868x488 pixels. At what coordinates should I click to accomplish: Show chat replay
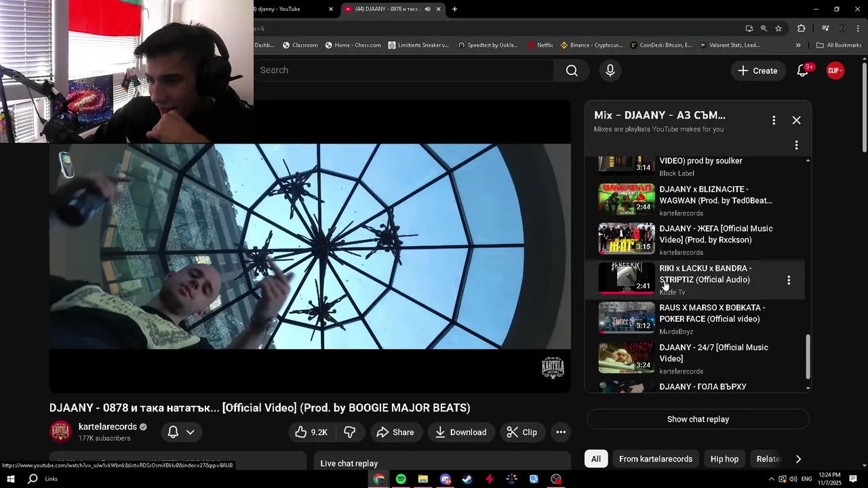[698, 419]
